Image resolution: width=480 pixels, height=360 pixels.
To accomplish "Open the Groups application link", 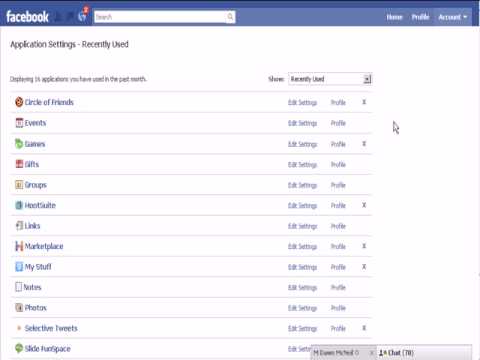I will pos(36,185).
